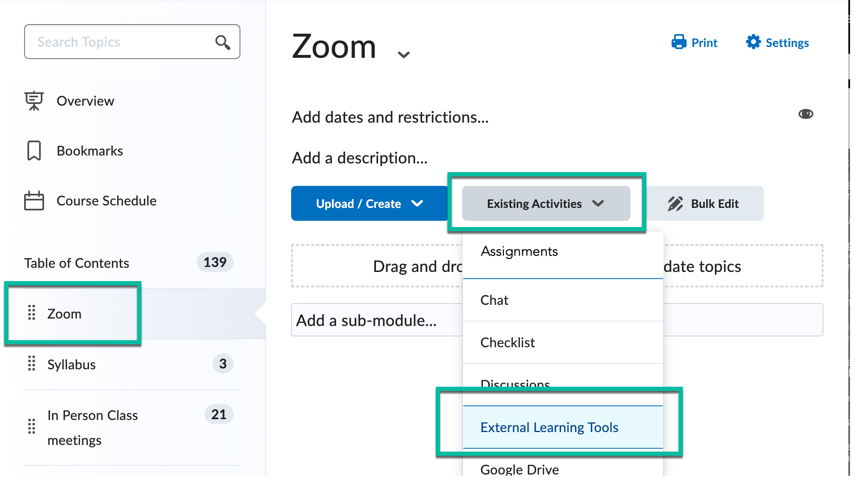
Task: Open Course Schedule via calendar icon
Action: pyautogui.click(x=34, y=200)
